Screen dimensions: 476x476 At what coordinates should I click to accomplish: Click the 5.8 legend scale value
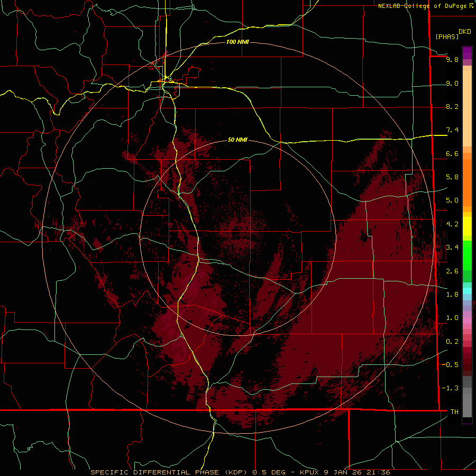[452, 177]
